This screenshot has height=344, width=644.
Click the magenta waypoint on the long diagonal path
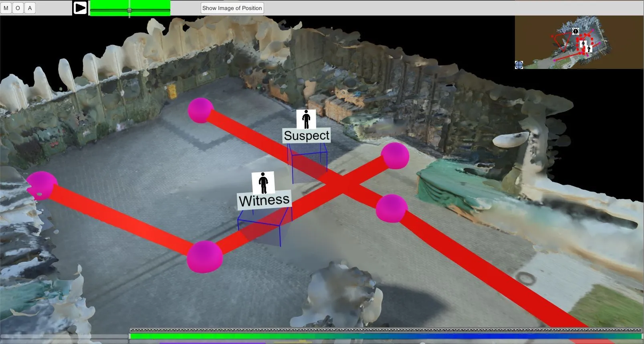(x=392, y=208)
